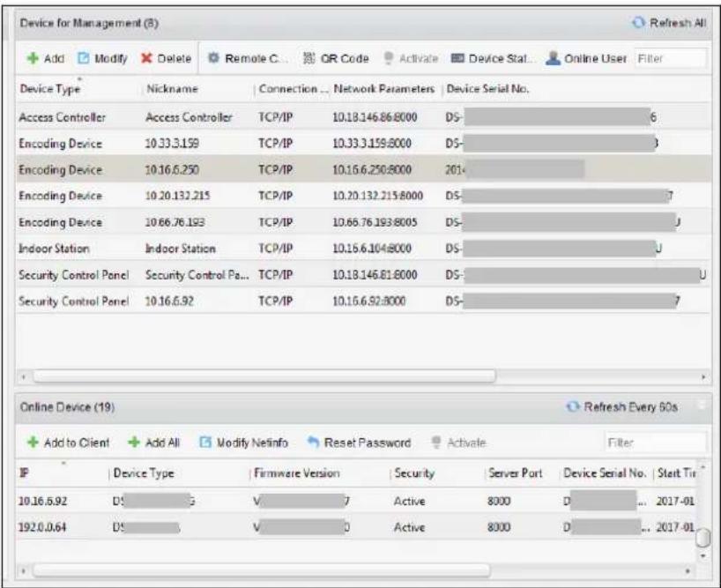
Task: Open Remote Configuration gear icon
Action: click(x=213, y=58)
